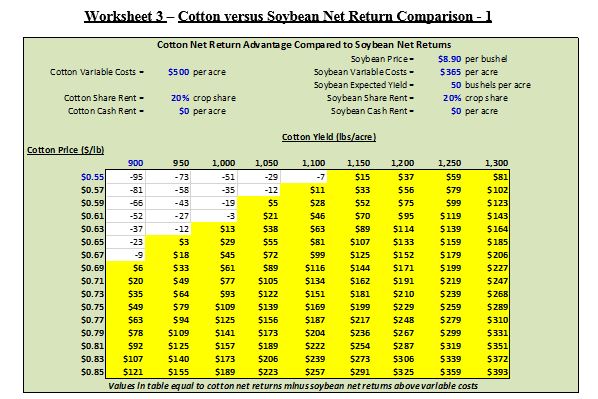Click the 1,000 yield column header
This screenshot has height=399, width=598.
click(223, 163)
